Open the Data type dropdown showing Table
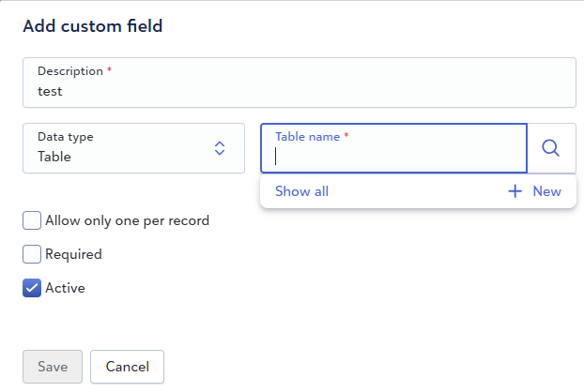 click(133, 148)
